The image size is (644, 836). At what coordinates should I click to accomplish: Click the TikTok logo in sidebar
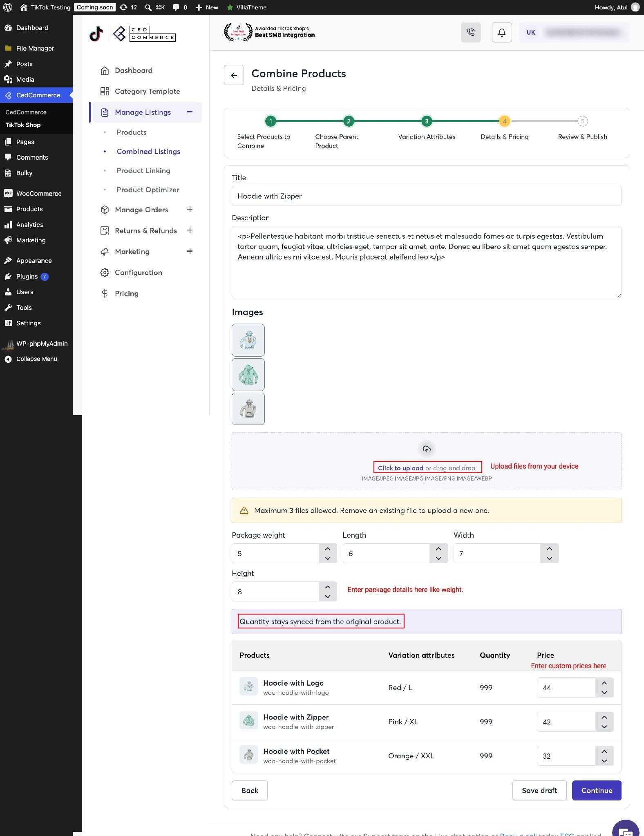tap(96, 34)
